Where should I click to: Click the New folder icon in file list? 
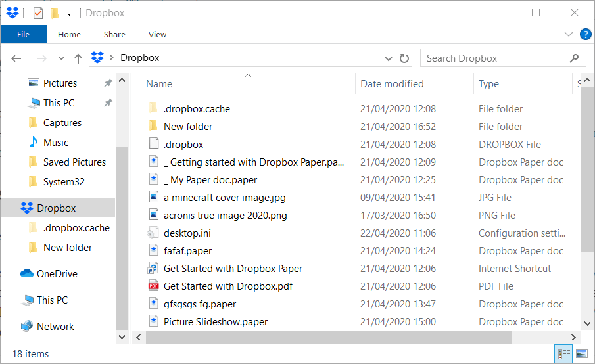pyautogui.click(x=153, y=126)
